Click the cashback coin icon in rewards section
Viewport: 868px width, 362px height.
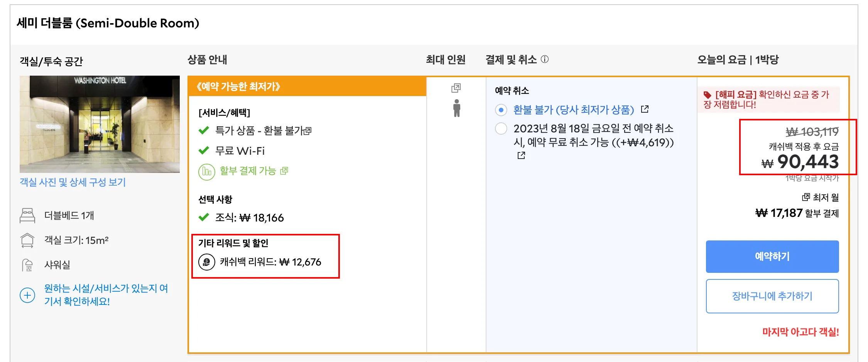coord(206,262)
